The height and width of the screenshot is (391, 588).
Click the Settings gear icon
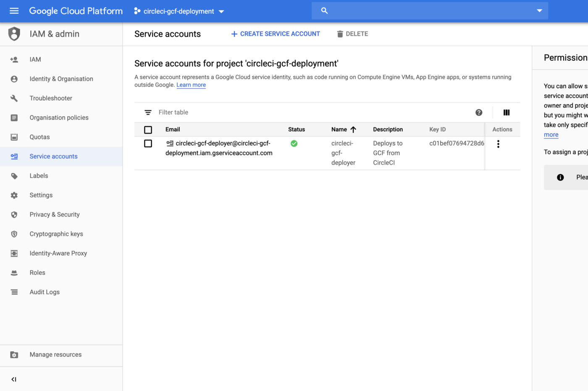pyautogui.click(x=14, y=195)
